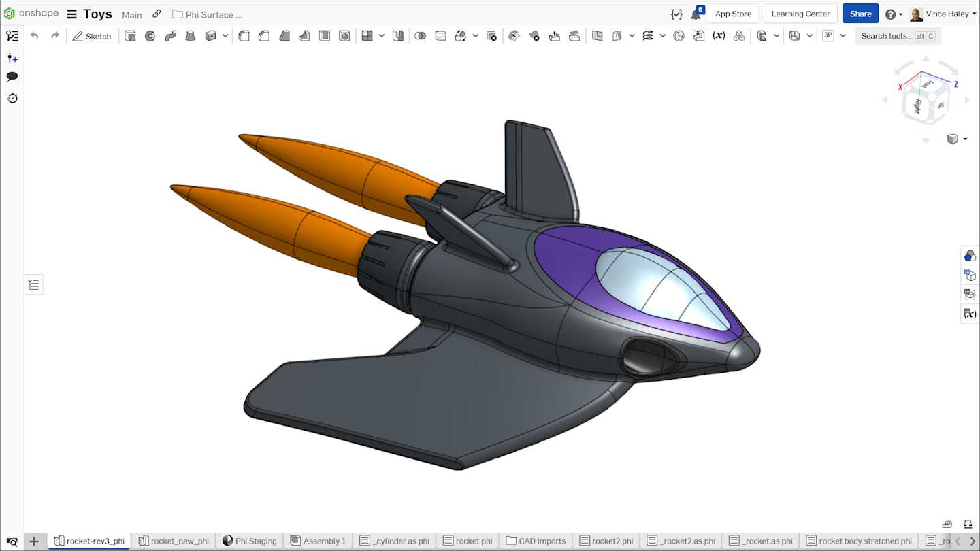Select the Loft tool
980x551 pixels.
(191, 35)
